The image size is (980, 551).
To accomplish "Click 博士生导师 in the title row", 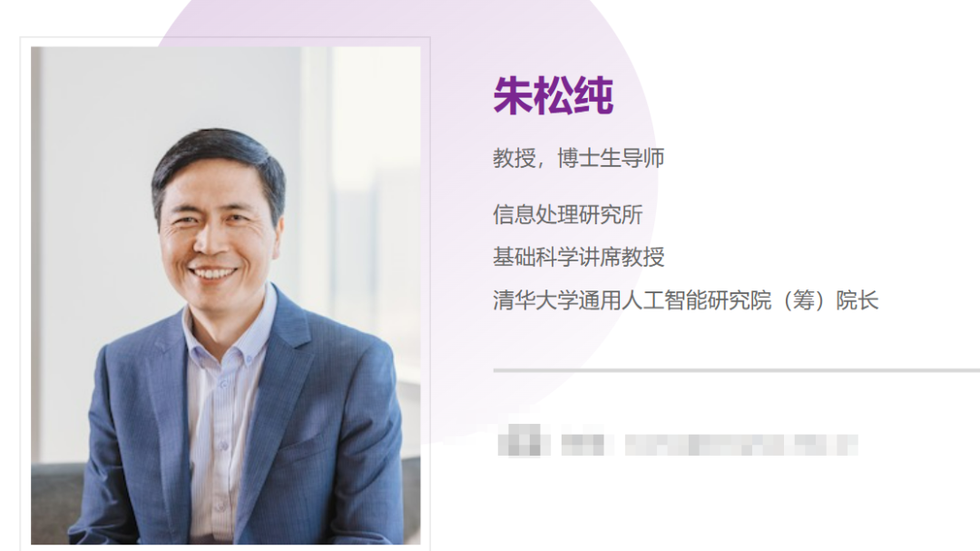I will click(611, 158).
